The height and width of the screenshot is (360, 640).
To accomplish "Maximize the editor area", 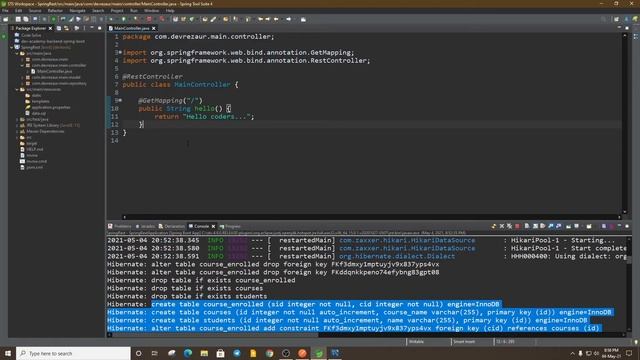I will coord(627,28).
